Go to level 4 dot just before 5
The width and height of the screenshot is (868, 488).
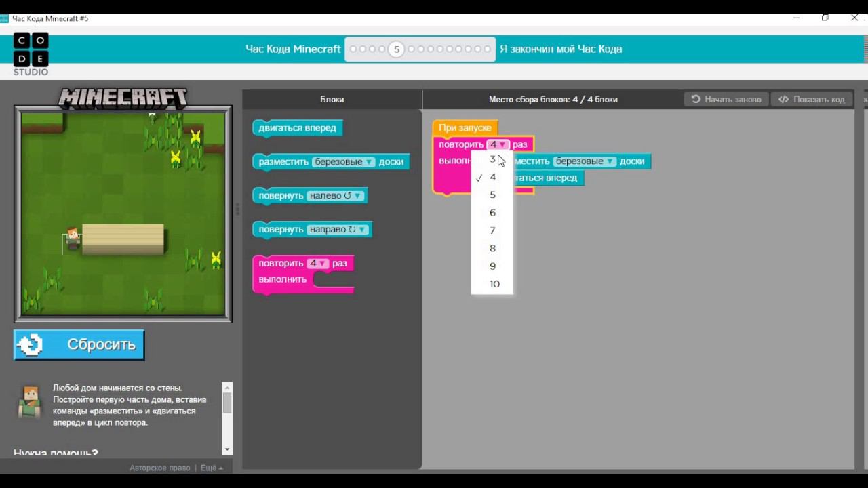tap(382, 49)
